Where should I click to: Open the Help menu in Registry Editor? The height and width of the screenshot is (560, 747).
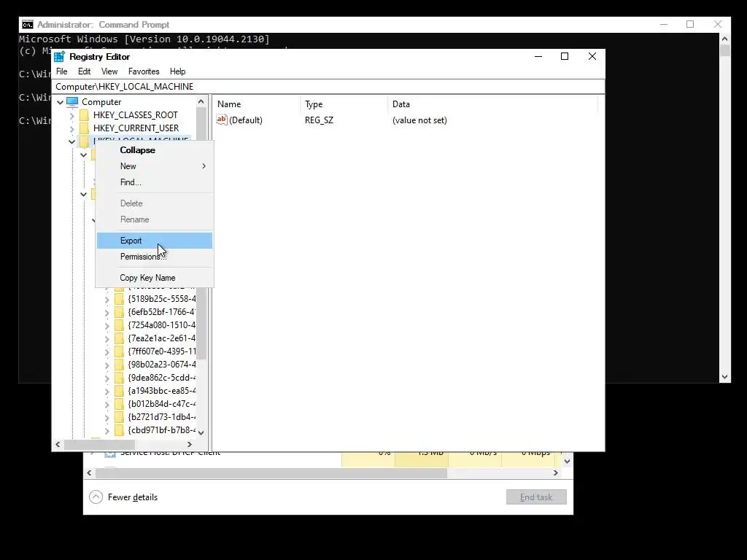tap(178, 71)
